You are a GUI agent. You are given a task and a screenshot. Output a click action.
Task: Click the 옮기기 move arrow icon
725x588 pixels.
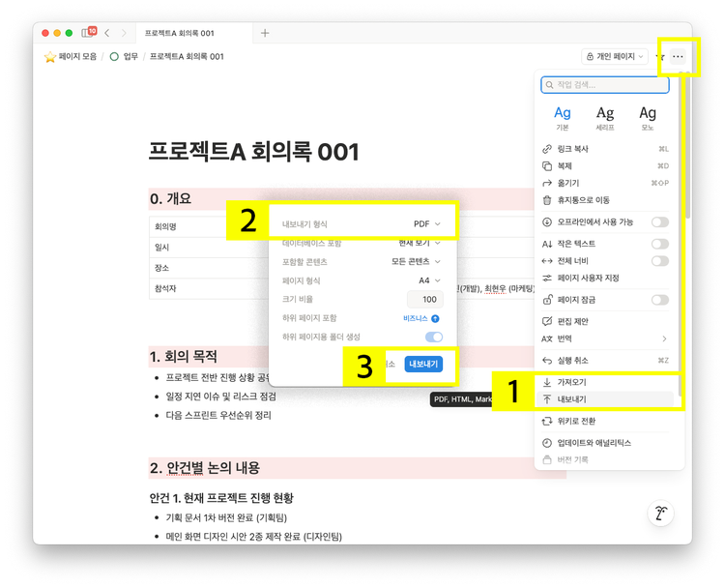[x=547, y=183]
